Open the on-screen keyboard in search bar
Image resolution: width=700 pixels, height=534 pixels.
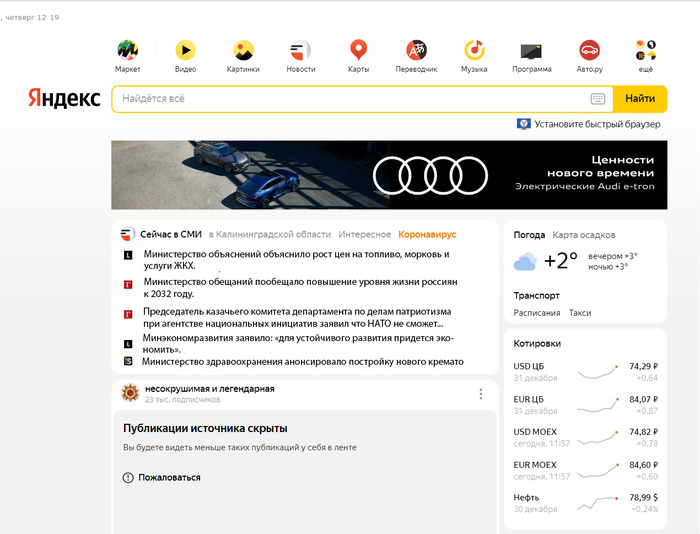(x=598, y=99)
